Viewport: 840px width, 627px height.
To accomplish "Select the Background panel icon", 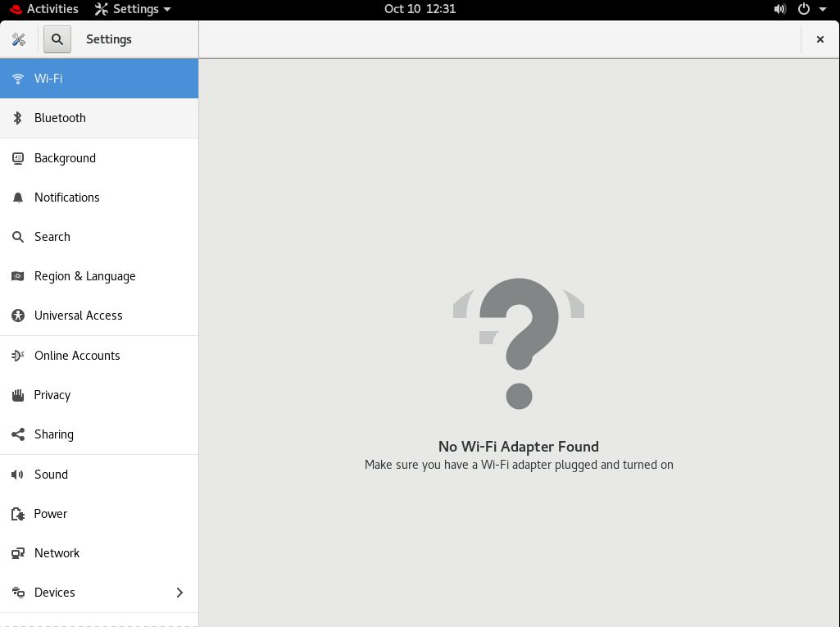I will coord(18,158).
